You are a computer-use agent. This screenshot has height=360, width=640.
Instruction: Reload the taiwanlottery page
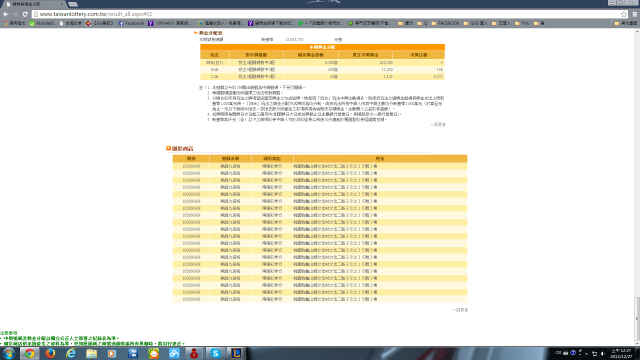(25, 14)
